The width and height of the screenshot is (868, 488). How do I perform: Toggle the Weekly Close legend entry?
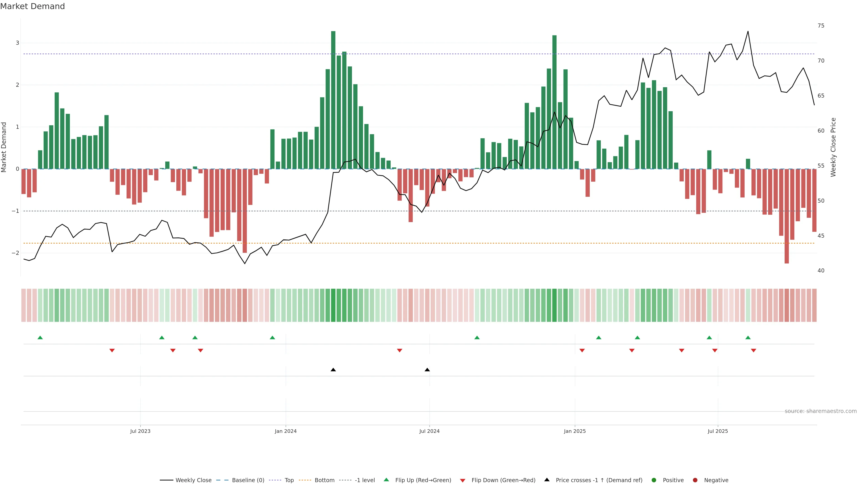pos(193,480)
